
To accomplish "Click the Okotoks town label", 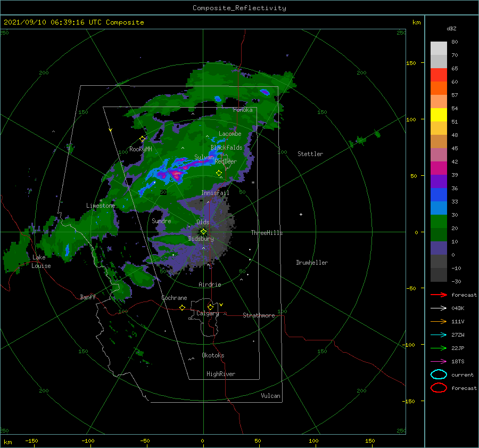I will 213,355.
